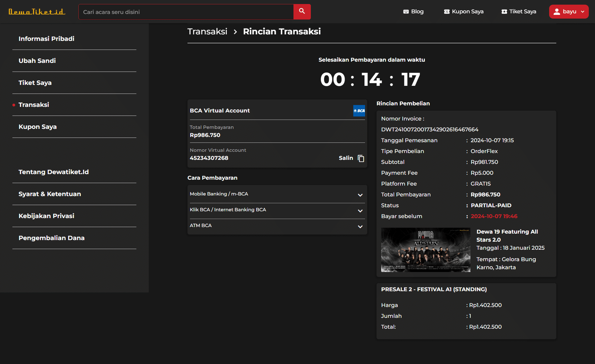Expand Klik BCA / Internet Banking BCA section

tap(360, 211)
